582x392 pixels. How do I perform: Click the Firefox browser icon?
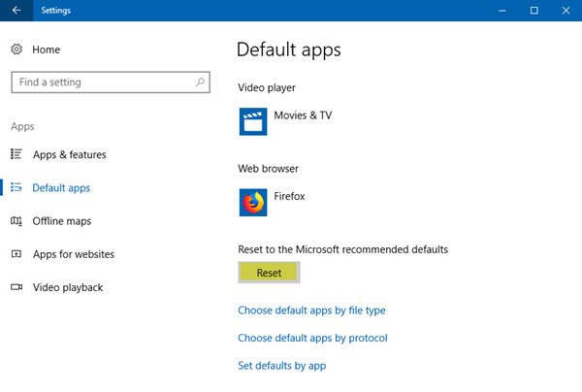pyautogui.click(x=253, y=202)
